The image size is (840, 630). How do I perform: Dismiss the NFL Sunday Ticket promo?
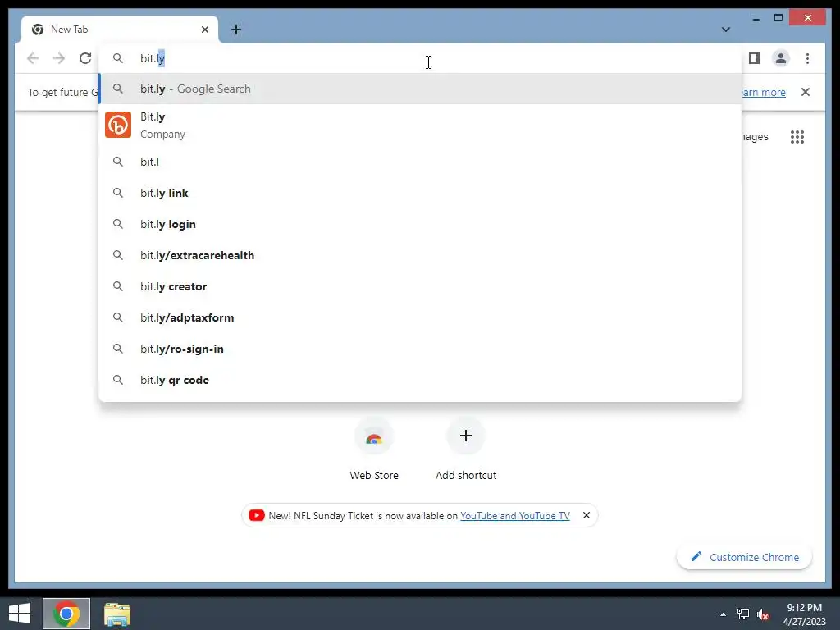click(x=587, y=515)
